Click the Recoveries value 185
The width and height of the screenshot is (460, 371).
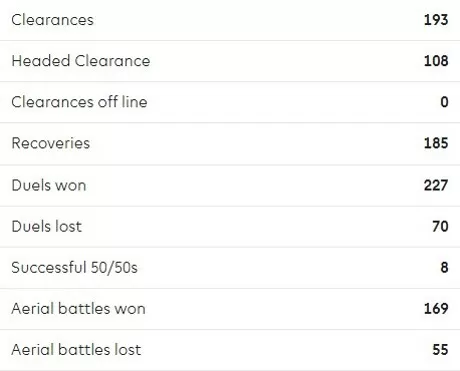tap(436, 143)
